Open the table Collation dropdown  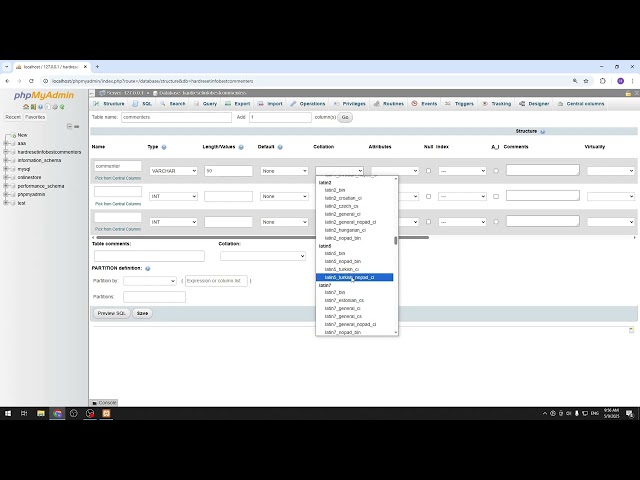click(263, 256)
